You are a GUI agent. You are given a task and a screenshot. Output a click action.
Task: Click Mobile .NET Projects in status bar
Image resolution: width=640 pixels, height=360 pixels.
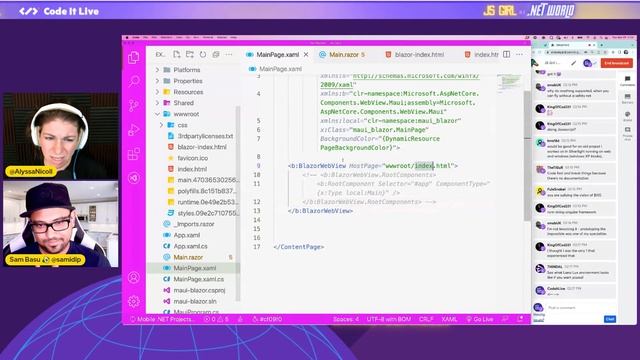(160, 319)
